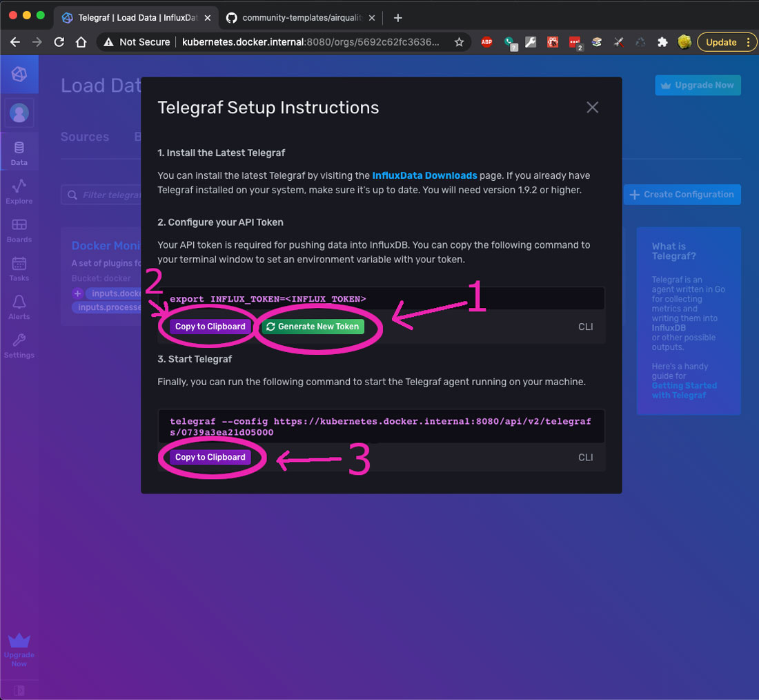
Task: Switch to the community-templates GitHub tab
Action: pyautogui.click(x=301, y=18)
